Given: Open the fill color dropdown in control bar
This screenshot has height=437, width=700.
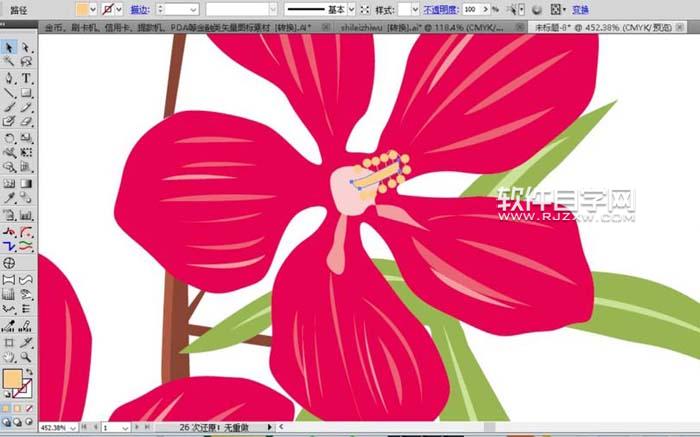Looking at the screenshot, I should click(93, 9).
